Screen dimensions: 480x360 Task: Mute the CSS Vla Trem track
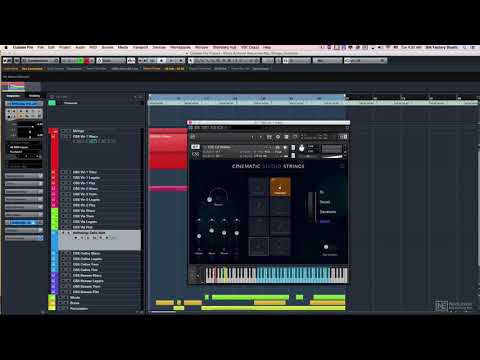(x=62, y=216)
